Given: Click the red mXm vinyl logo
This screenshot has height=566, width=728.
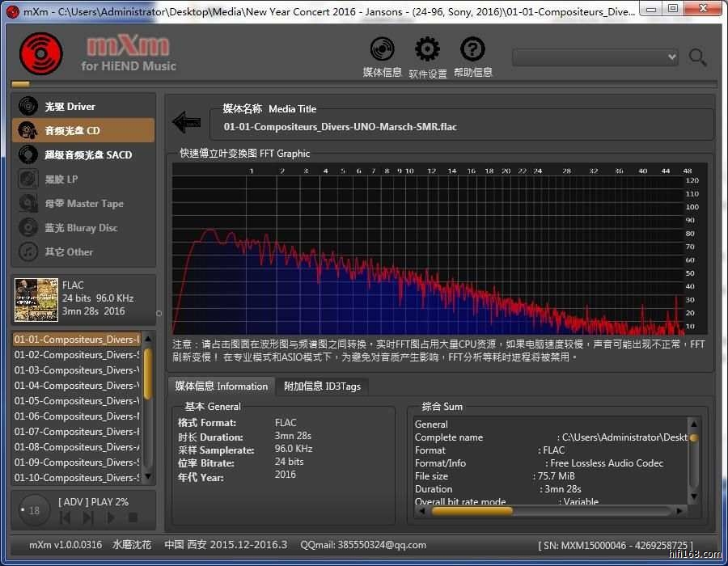Looking at the screenshot, I should pos(40,53).
